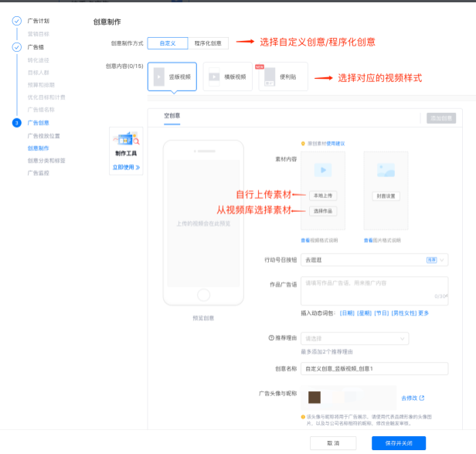Insert the [日期] dynamic word pack
Screen dimensions: 476x454
(347, 313)
